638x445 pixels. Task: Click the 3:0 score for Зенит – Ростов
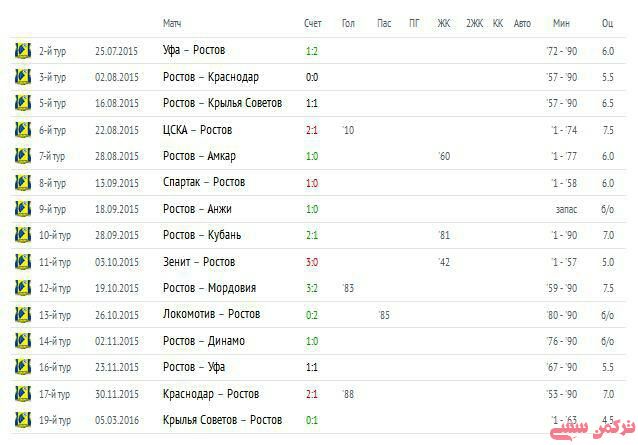point(312,262)
